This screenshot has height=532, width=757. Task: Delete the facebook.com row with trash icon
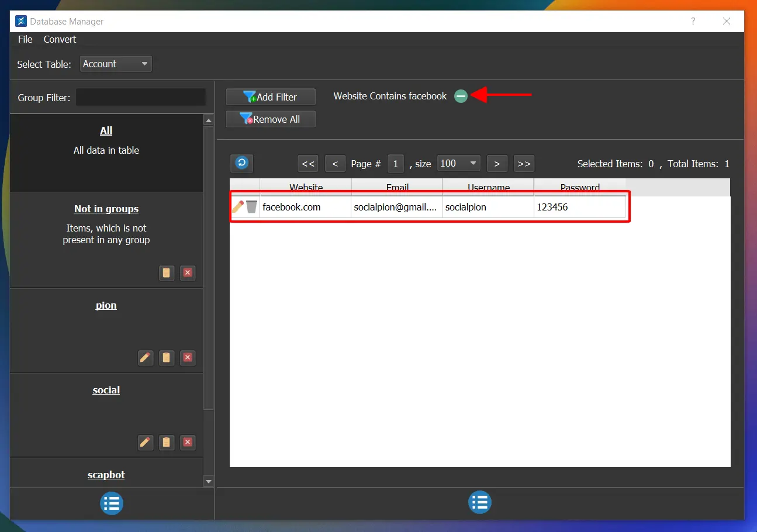[251, 206]
